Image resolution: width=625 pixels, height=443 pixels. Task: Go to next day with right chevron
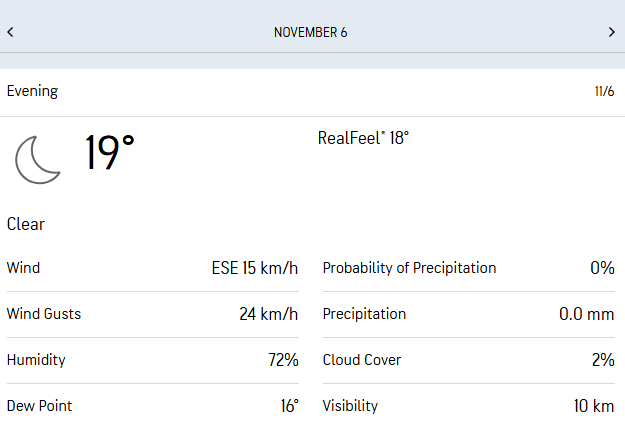click(612, 32)
